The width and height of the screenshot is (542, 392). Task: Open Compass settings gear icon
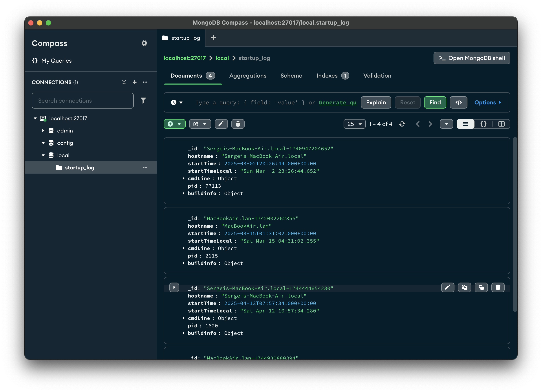coord(144,43)
